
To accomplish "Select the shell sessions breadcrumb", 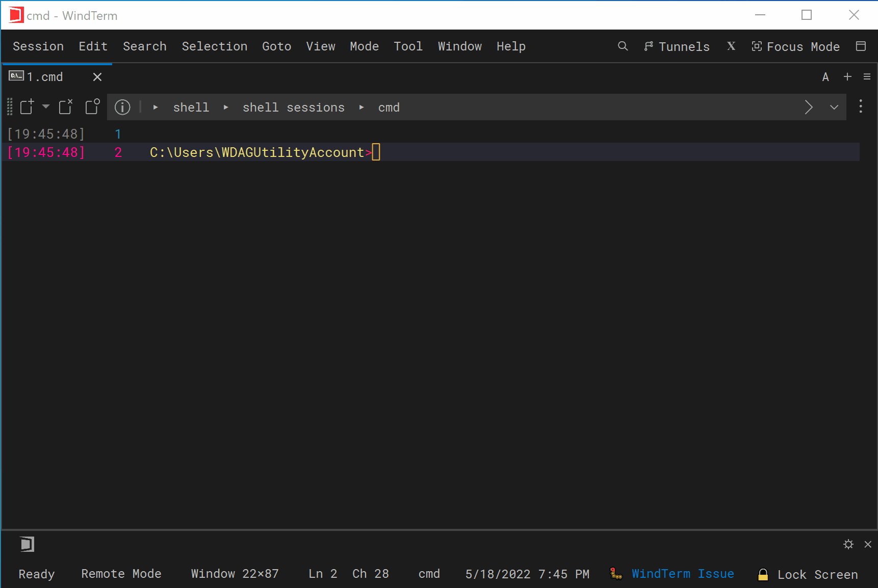I will pos(294,108).
